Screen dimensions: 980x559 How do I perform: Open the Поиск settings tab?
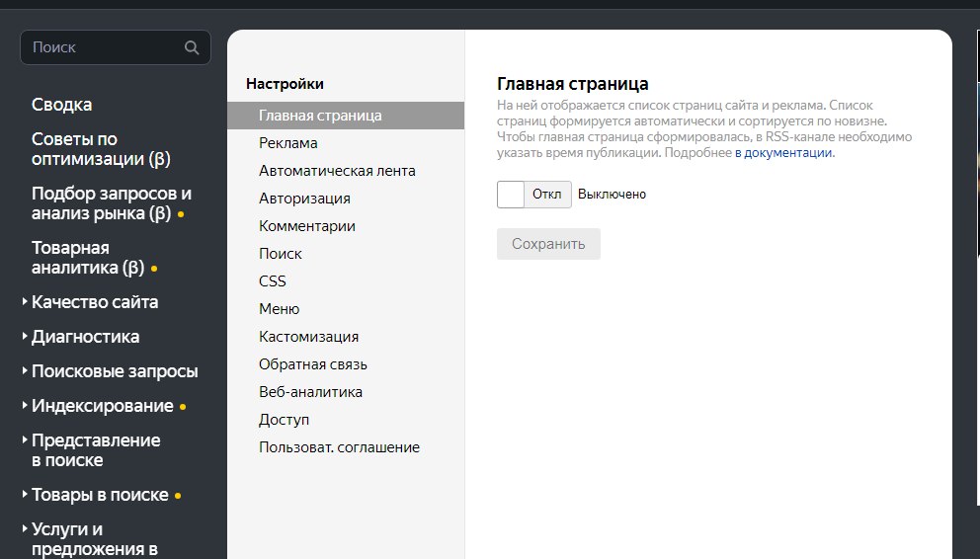coord(346,254)
